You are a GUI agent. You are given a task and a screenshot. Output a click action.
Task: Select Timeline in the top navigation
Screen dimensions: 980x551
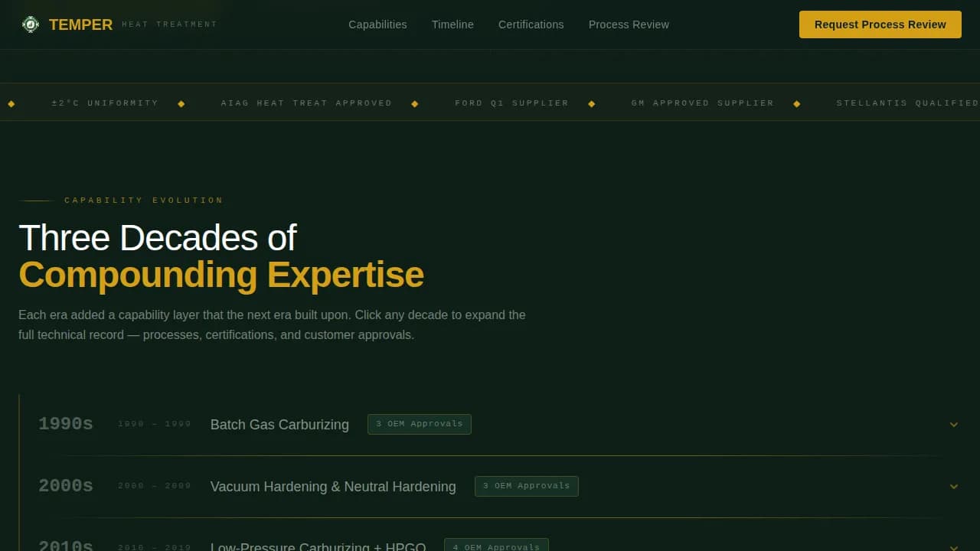click(452, 24)
